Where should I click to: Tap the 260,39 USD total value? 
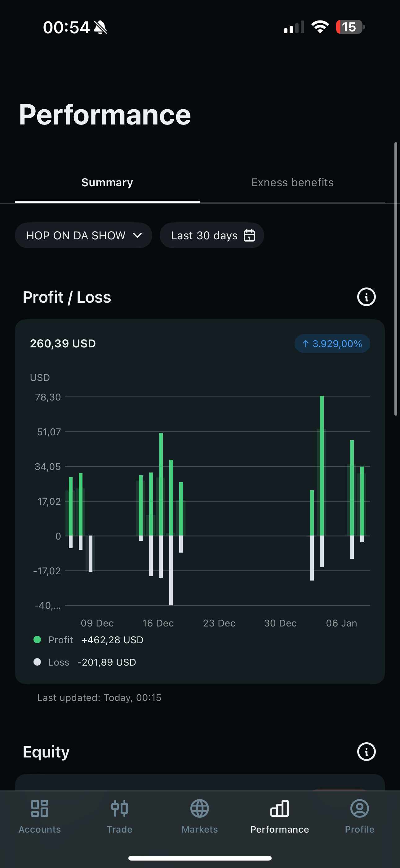coord(63,343)
